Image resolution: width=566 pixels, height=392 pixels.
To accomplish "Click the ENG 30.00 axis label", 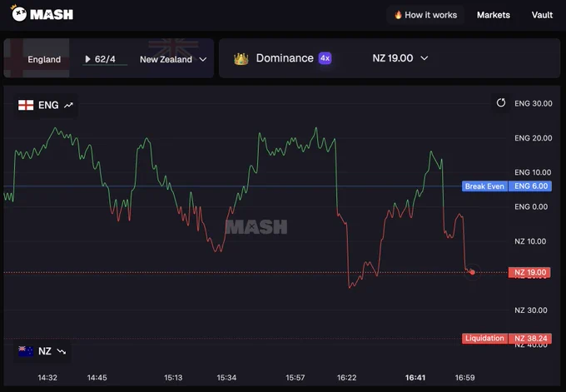I will pyautogui.click(x=534, y=103).
